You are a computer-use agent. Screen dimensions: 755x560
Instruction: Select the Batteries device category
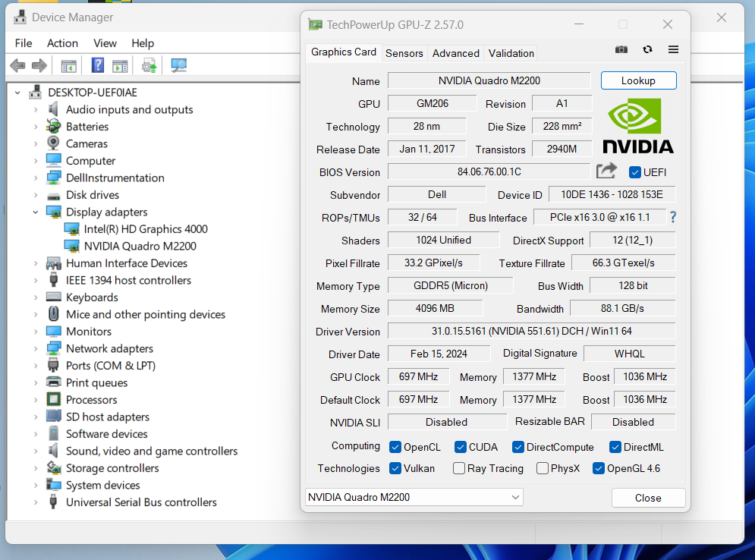[x=87, y=127]
